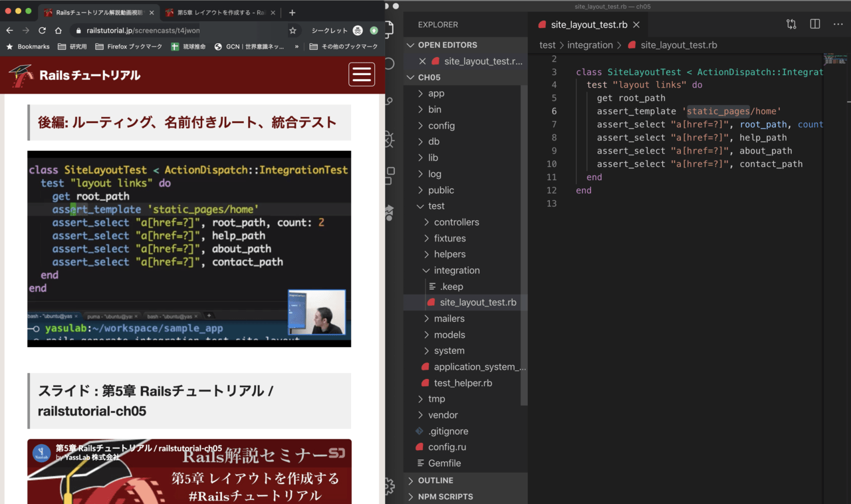The image size is (851, 504).
Task: Click the Chrome forward arrow
Action: tap(25, 31)
